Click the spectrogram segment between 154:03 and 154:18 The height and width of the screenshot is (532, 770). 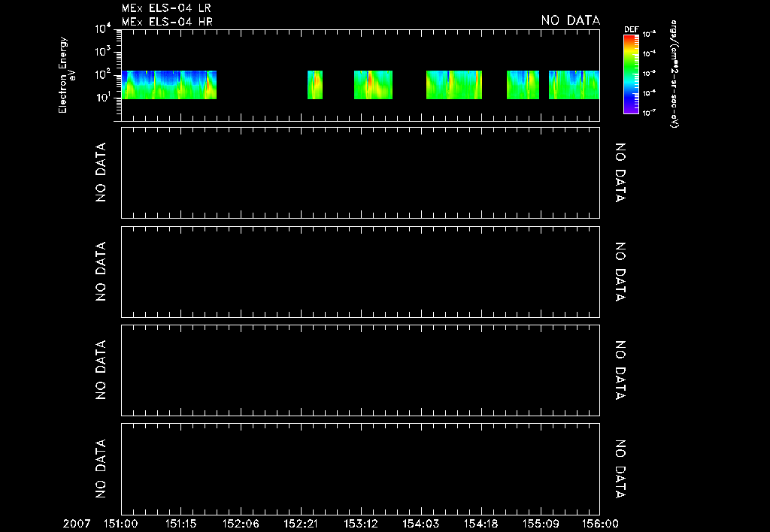[x=453, y=85]
